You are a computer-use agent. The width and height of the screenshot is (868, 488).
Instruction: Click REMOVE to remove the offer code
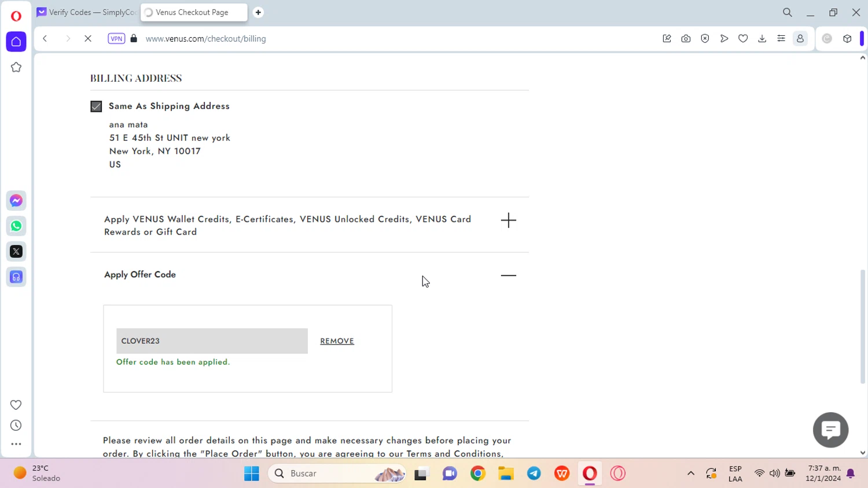point(337,341)
